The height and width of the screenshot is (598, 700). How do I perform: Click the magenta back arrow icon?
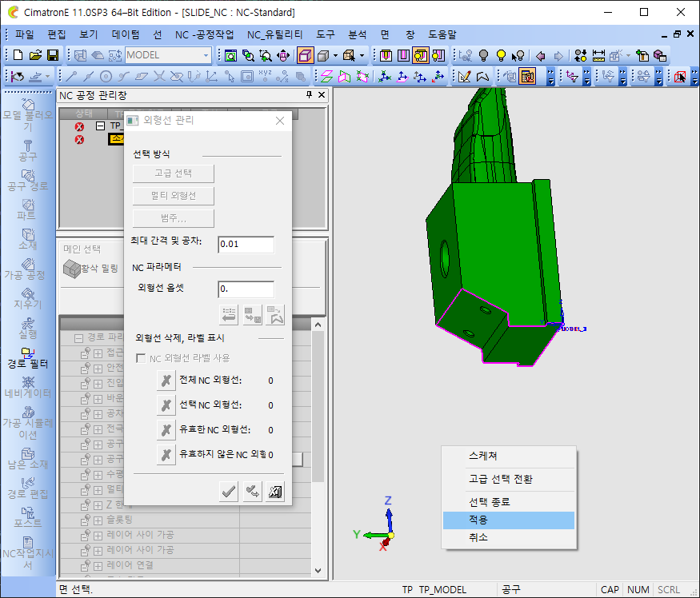click(541, 56)
